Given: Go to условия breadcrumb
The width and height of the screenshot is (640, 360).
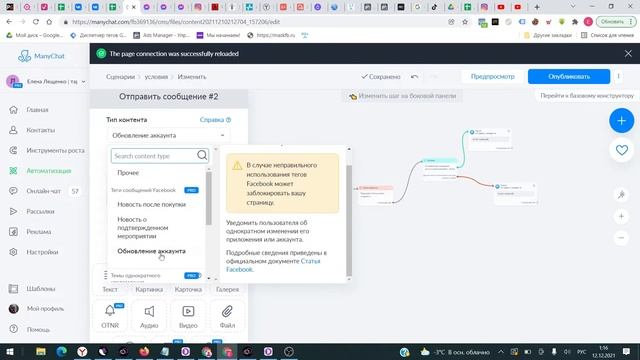Looking at the screenshot, I should click(x=156, y=77).
